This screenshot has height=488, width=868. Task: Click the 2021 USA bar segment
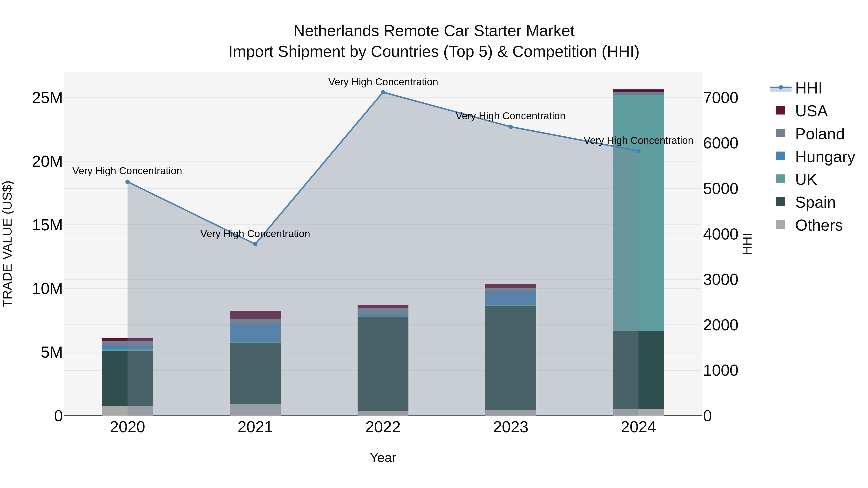[x=255, y=315]
